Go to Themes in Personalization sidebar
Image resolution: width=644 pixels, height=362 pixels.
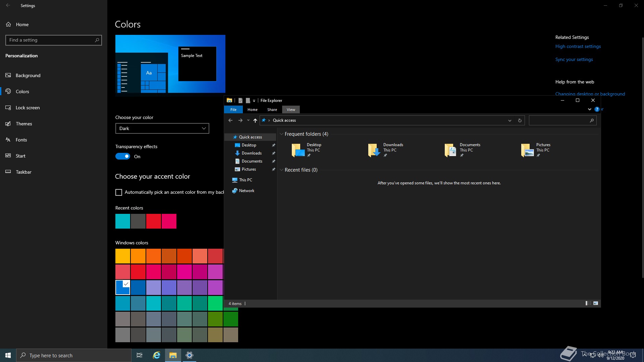tap(24, 124)
